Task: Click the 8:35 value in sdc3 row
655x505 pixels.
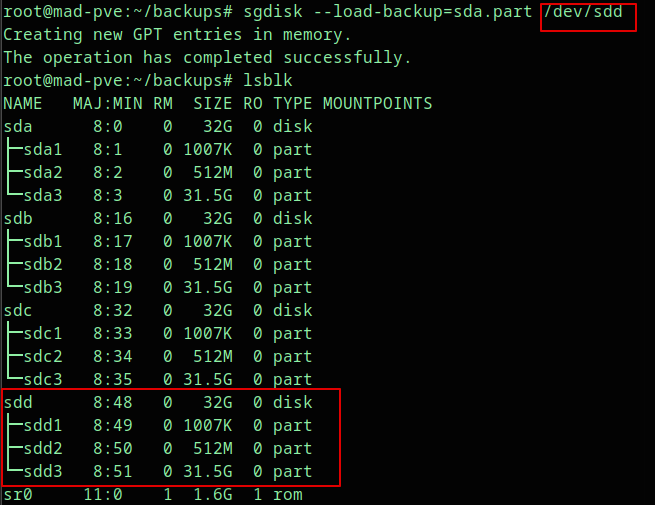Action: coord(113,379)
